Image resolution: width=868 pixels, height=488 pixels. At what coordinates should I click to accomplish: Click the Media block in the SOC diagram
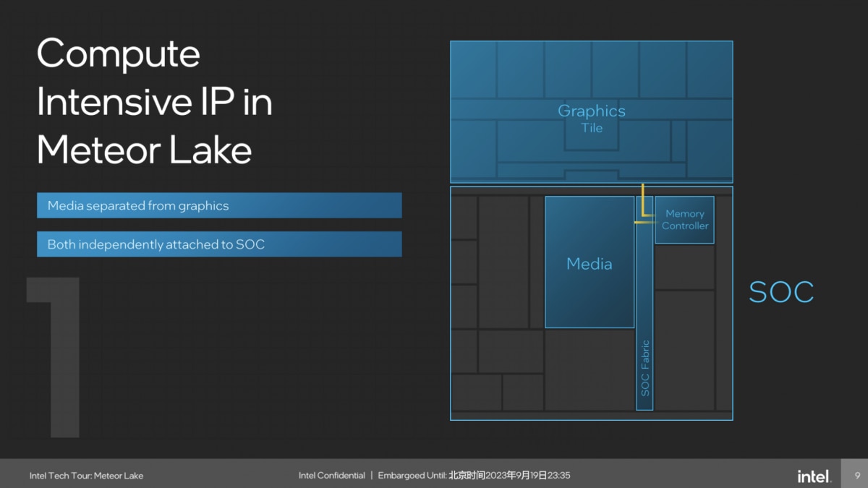pyautogui.click(x=589, y=264)
